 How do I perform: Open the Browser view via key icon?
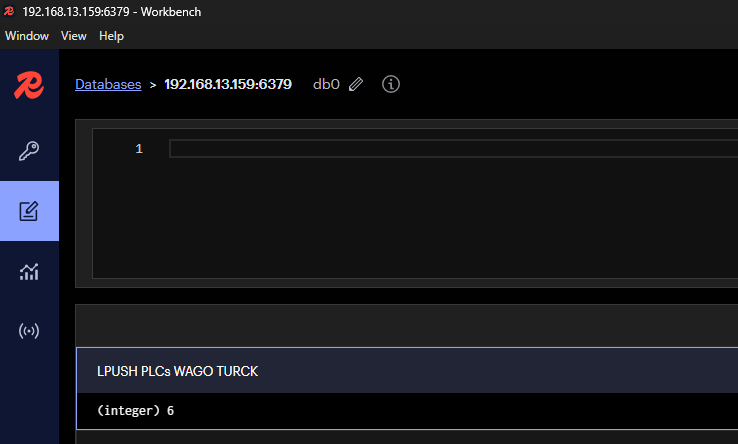29,151
